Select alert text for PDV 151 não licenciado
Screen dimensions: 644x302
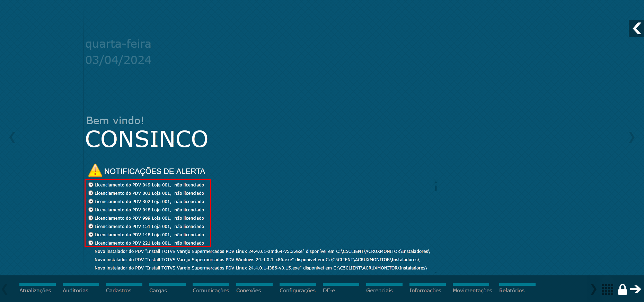tap(149, 226)
